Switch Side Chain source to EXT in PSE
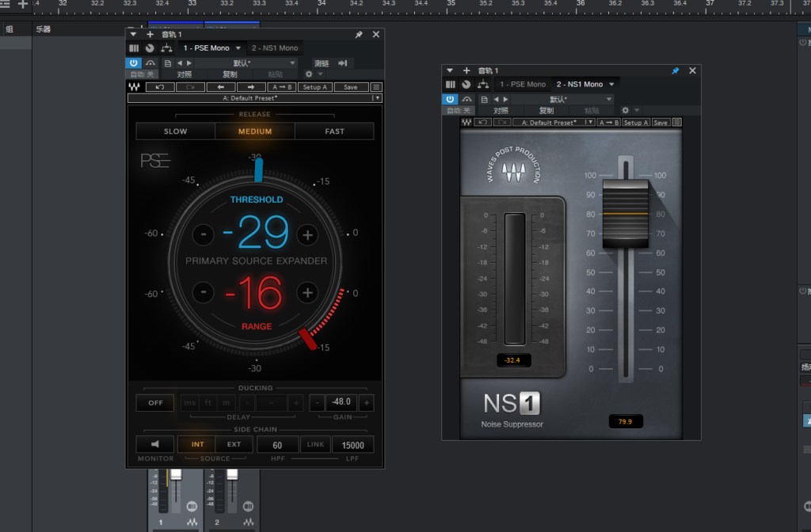This screenshot has width=811, height=532. 234,444
